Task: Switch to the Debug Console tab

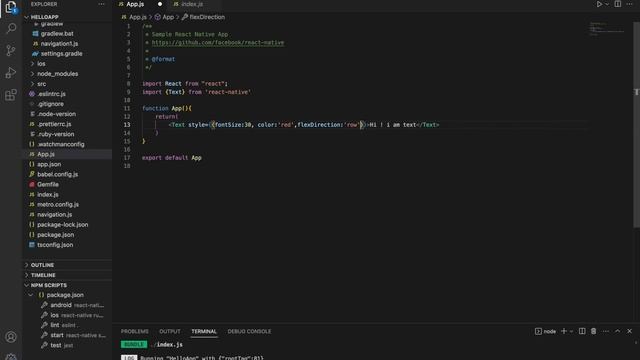Action: pos(249,331)
